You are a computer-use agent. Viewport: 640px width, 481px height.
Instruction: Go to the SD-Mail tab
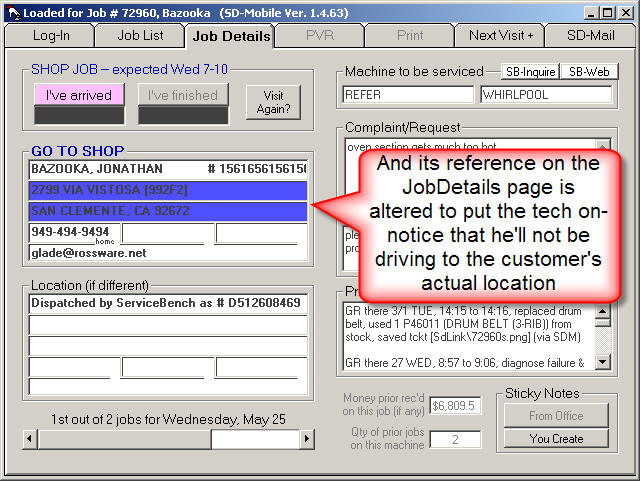point(590,35)
